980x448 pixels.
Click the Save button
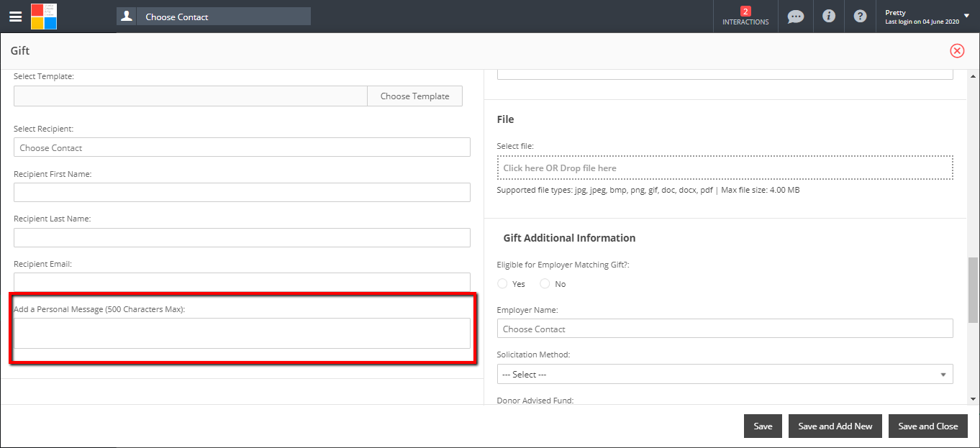[x=763, y=426]
